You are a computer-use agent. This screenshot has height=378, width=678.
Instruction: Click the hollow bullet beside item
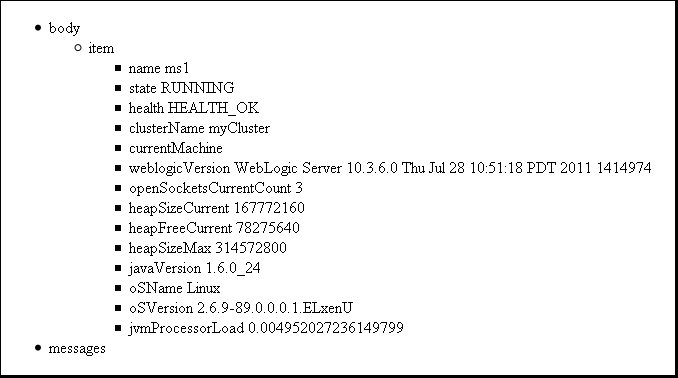point(78,48)
